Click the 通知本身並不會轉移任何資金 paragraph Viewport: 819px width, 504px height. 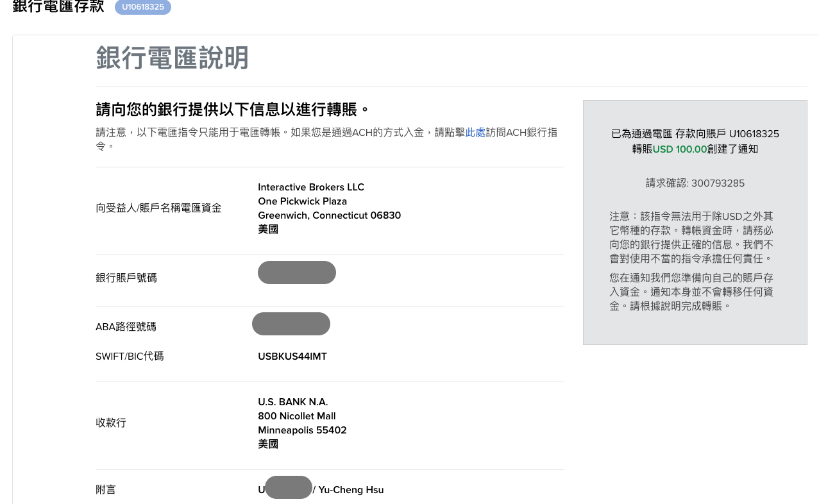[691, 292]
